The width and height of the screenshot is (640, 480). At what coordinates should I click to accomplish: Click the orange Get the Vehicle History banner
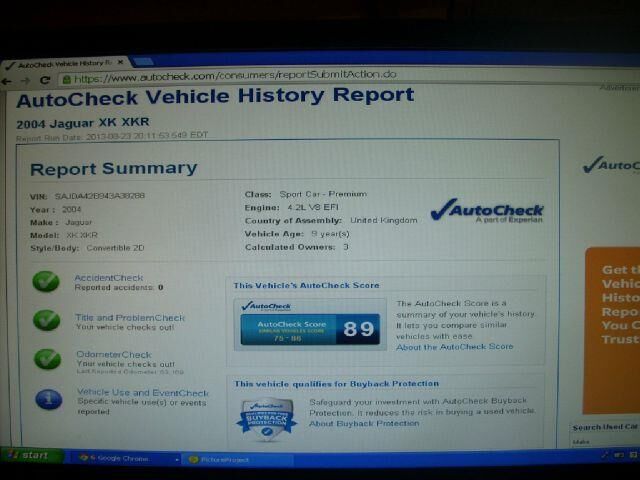(x=611, y=331)
